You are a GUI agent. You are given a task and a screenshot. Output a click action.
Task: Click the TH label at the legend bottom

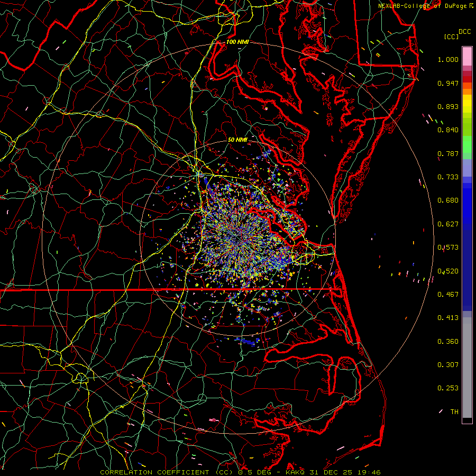(x=454, y=412)
